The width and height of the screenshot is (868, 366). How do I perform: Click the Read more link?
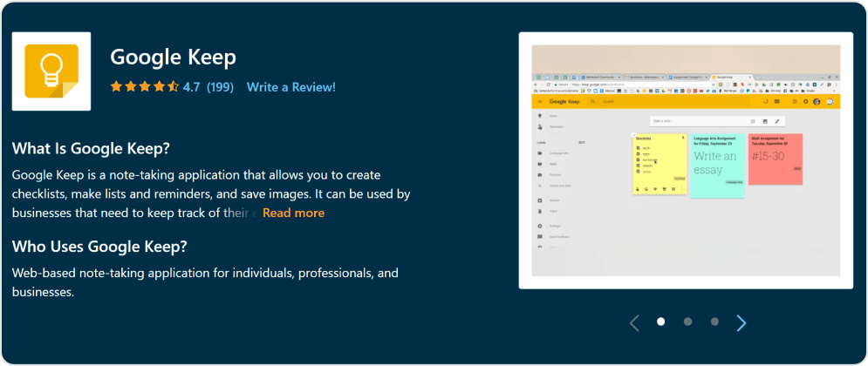tap(293, 213)
